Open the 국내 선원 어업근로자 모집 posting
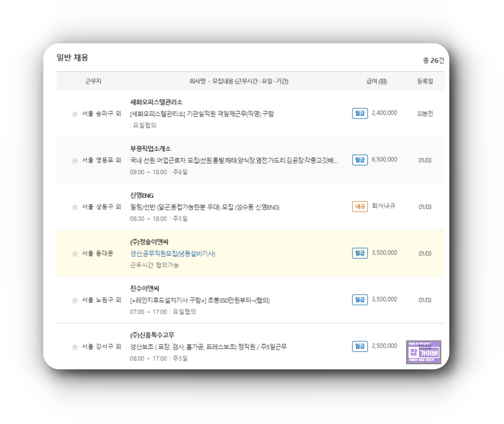 234,160
